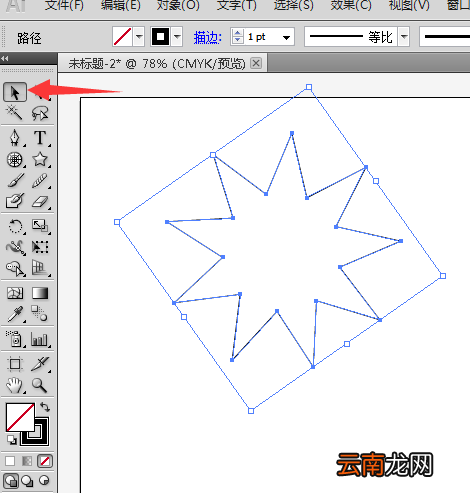Switch to Draw Behind mode
The image size is (470, 493).
point(27,481)
